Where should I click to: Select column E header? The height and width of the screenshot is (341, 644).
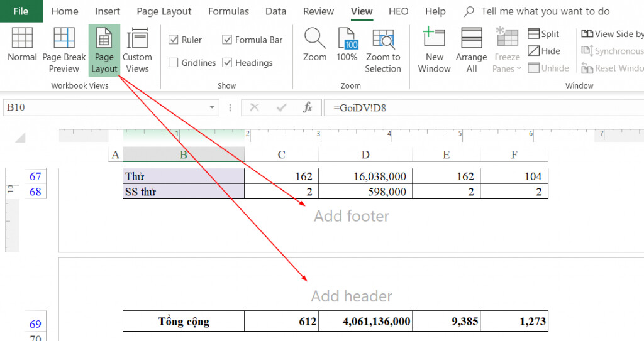point(446,154)
